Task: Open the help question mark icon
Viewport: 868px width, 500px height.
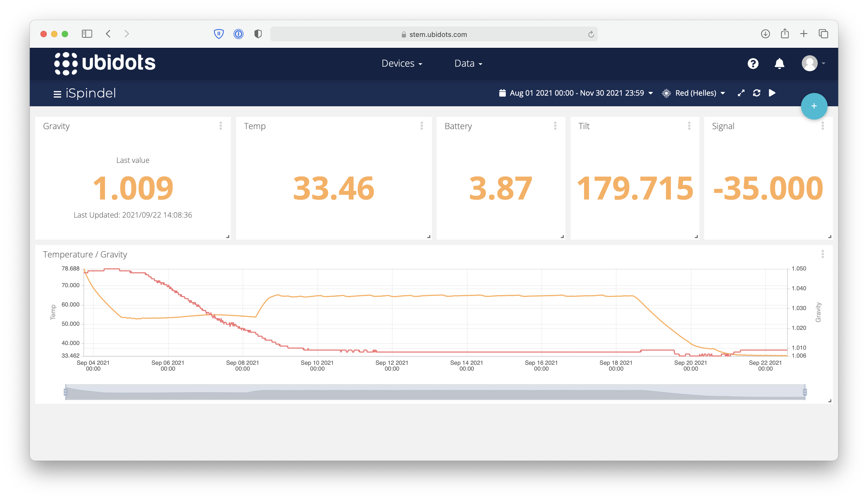Action: click(753, 63)
